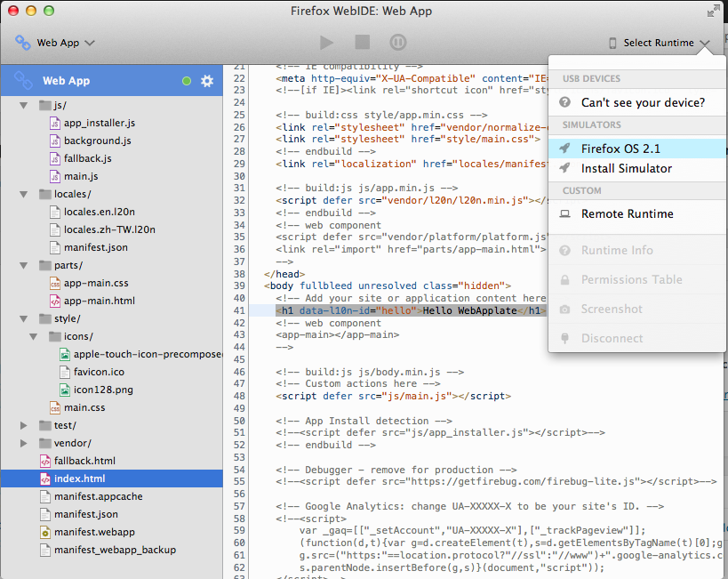Click the body fullbleed unresolved line

tap(388, 285)
